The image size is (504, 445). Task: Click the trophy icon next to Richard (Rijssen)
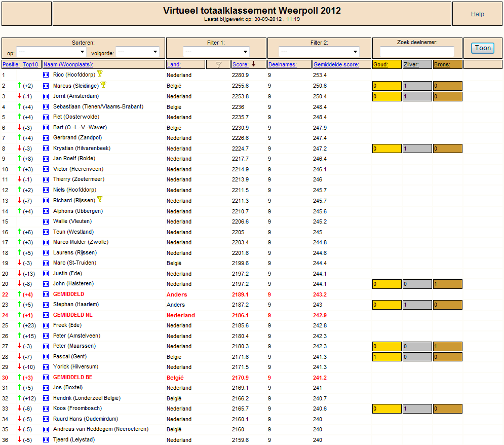point(100,199)
